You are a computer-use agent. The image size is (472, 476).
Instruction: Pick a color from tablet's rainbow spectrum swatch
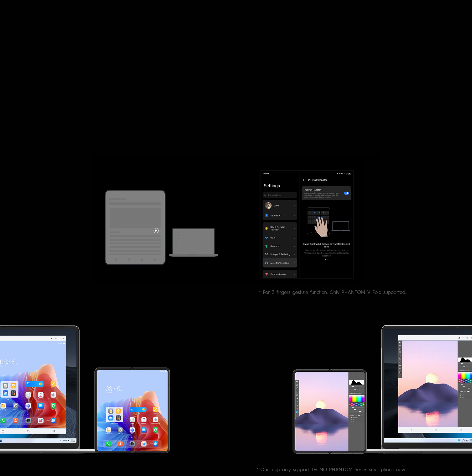[357, 398]
